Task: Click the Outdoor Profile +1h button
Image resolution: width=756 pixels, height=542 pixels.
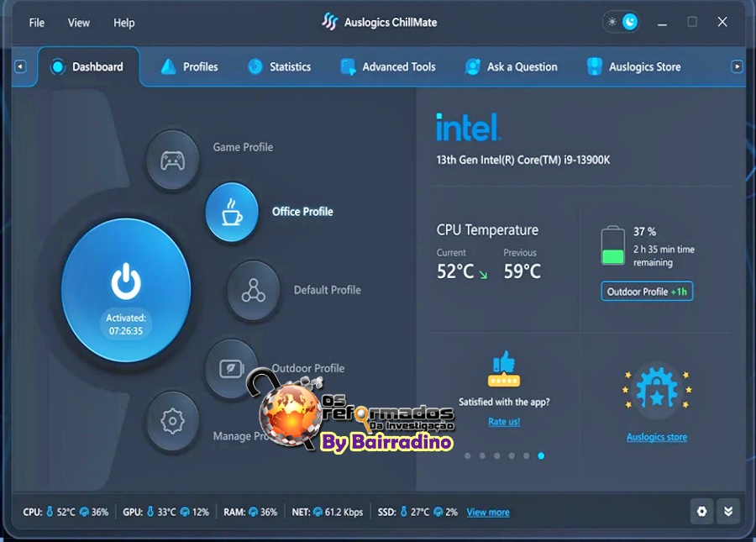Action: [647, 292]
